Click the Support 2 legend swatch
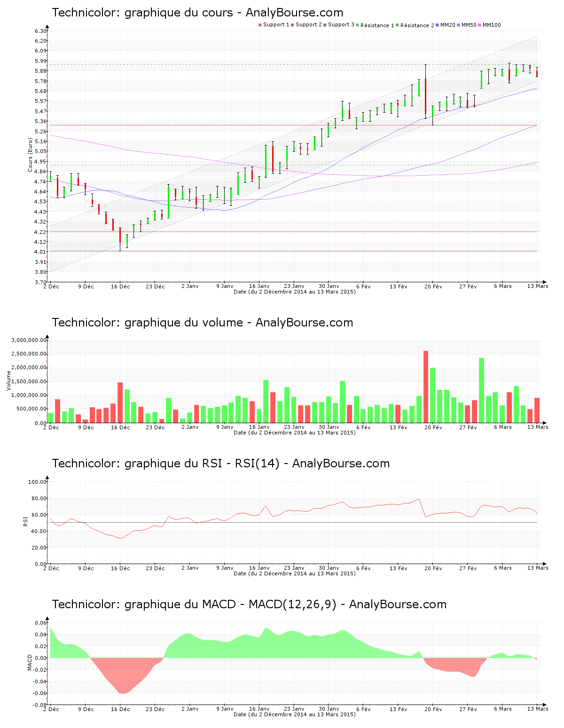564x728 pixels. coord(292,25)
